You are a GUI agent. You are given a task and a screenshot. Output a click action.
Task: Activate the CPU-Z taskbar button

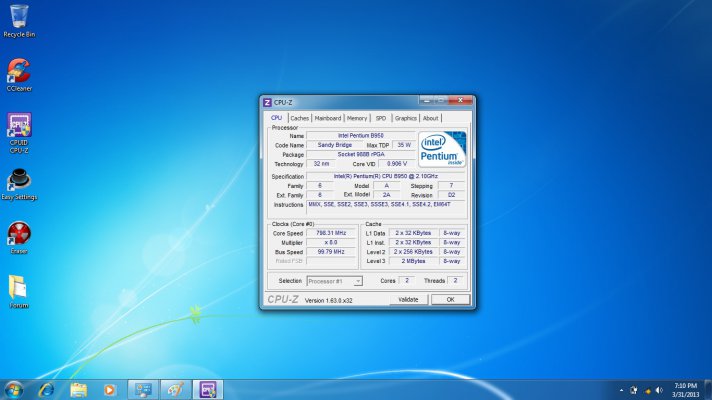[x=208, y=390]
